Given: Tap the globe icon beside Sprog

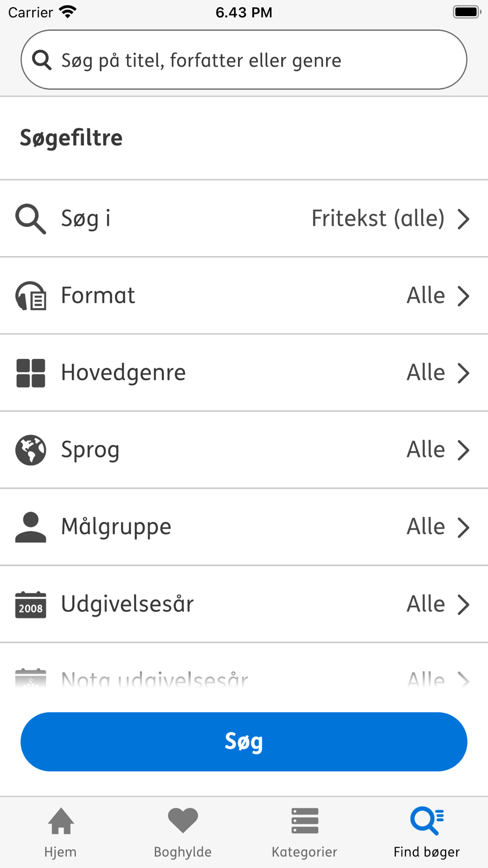Looking at the screenshot, I should point(31,450).
